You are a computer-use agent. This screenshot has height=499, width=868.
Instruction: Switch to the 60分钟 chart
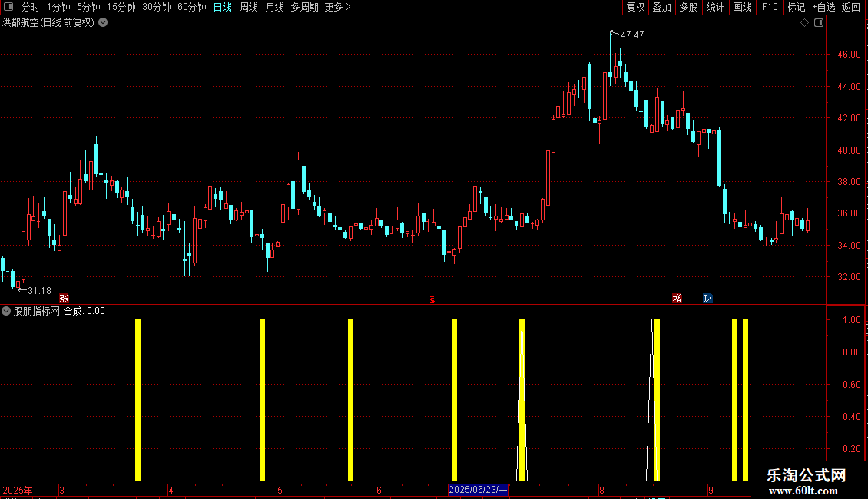tap(192, 7)
